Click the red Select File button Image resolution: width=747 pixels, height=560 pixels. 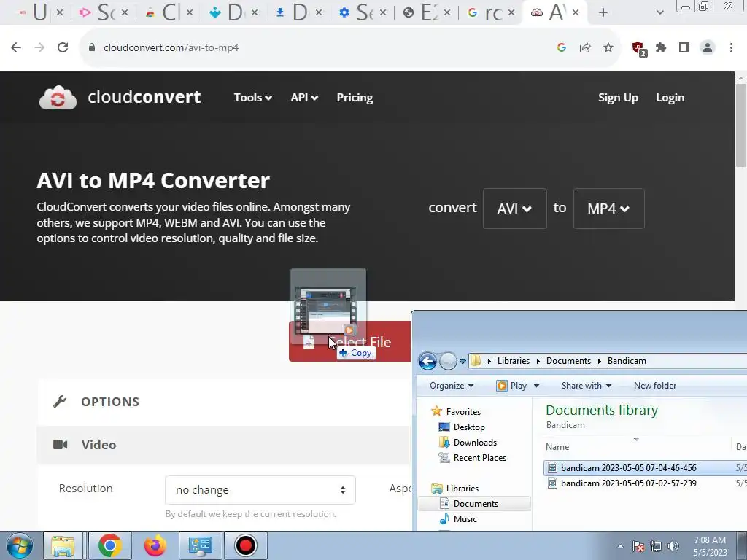tap(349, 341)
